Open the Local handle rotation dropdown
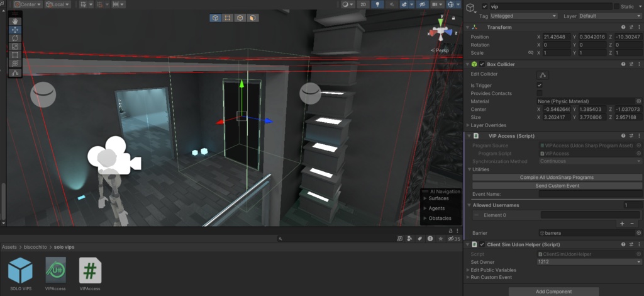Viewport: 644px width, 296px height. (57, 4)
